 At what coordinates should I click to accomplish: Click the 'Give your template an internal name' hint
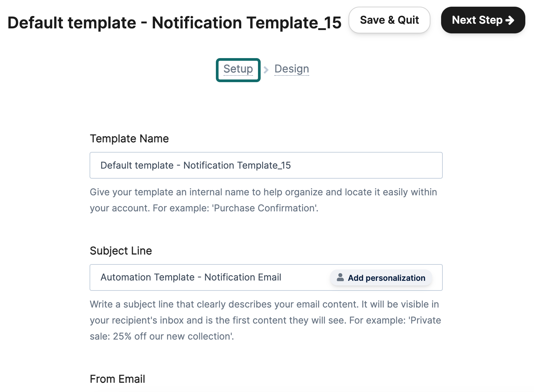click(263, 200)
